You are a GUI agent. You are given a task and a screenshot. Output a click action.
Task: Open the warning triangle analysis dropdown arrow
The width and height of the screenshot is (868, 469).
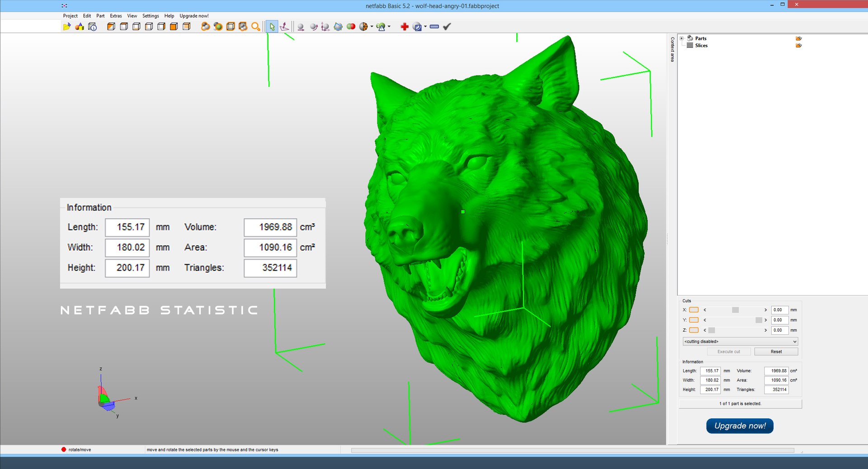coord(389,27)
